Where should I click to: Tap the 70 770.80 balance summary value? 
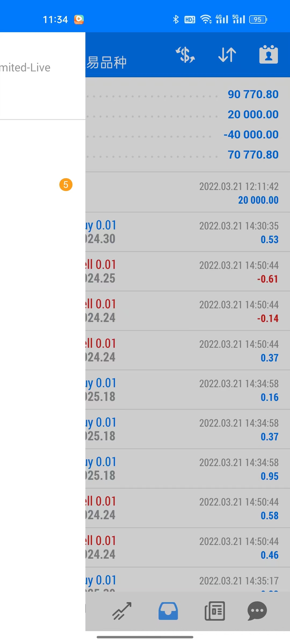[253, 155]
